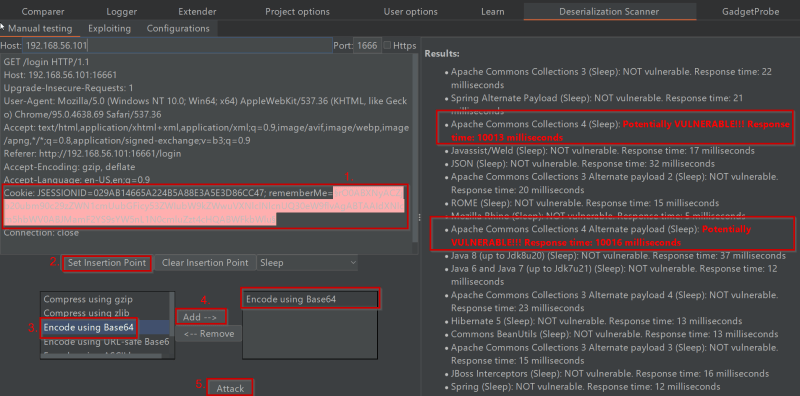Click the JSON (Sleep) result line
The width and height of the screenshot is (800, 396).
(583, 164)
